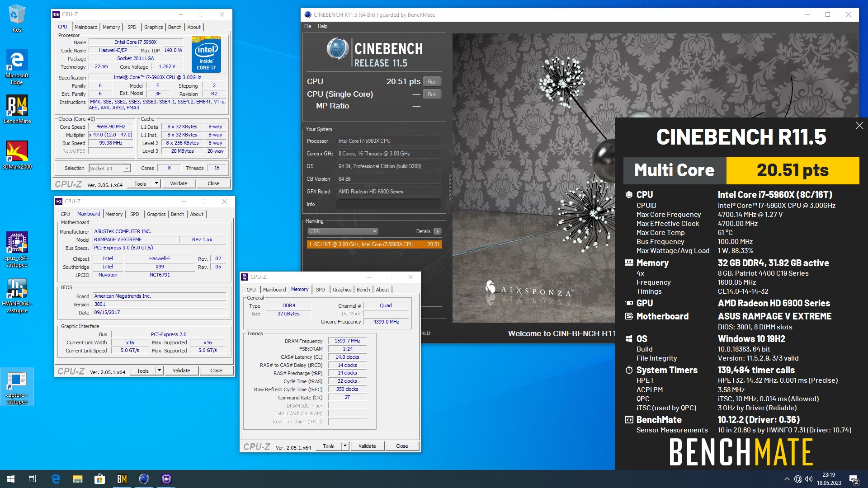Viewport: 868px width, 488px height.
Task: Click the Cinebench globe logo
Action: pos(337,48)
